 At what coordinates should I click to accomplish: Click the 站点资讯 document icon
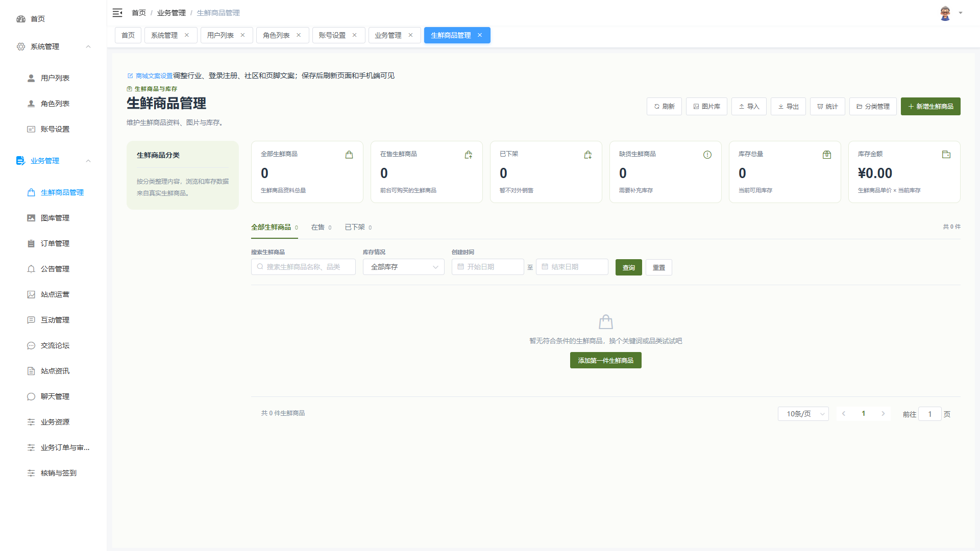pyautogui.click(x=31, y=371)
